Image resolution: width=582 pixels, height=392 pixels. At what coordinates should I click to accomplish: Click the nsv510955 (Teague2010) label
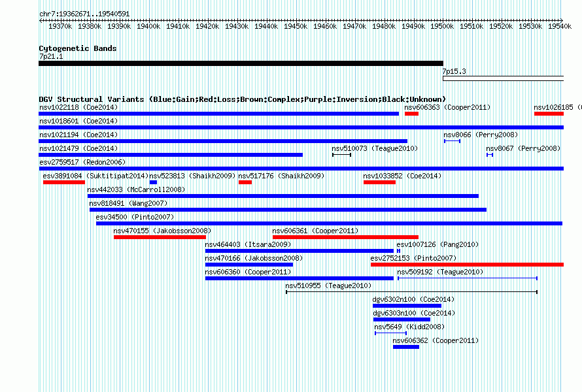(x=328, y=286)
